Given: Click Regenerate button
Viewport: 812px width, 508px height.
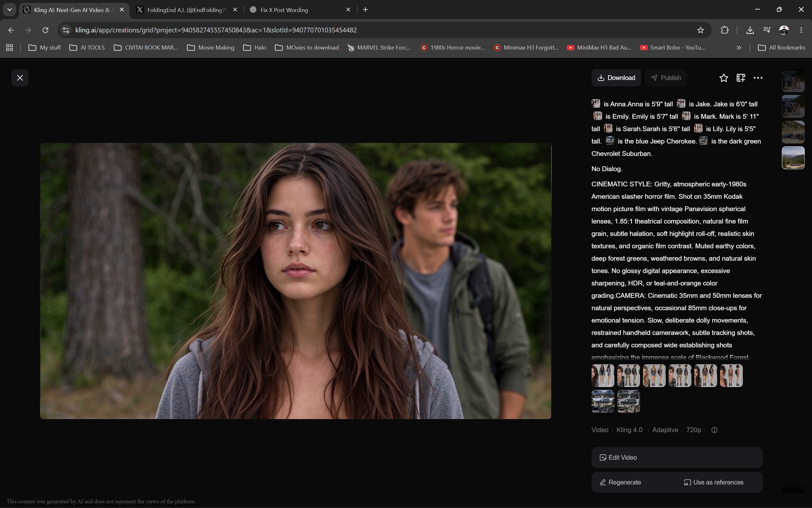Looking at the screenshot, I should [x=620, y=483].
